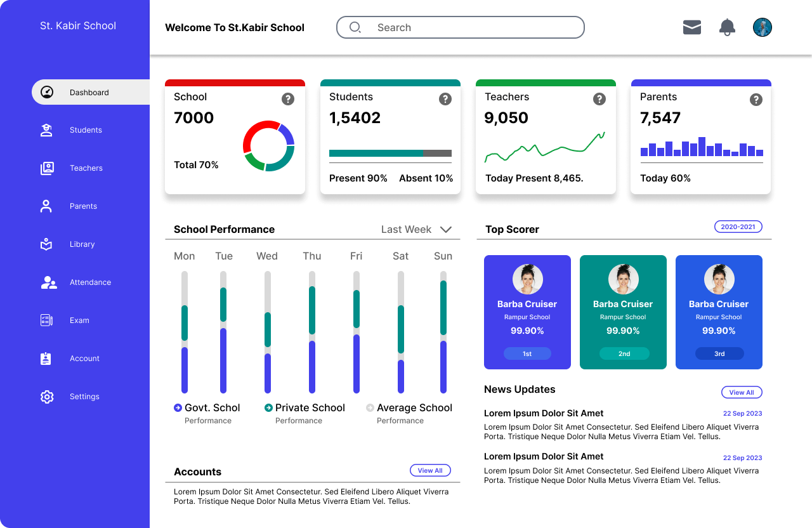Open Settings via the gear icon

click(46, 397)
